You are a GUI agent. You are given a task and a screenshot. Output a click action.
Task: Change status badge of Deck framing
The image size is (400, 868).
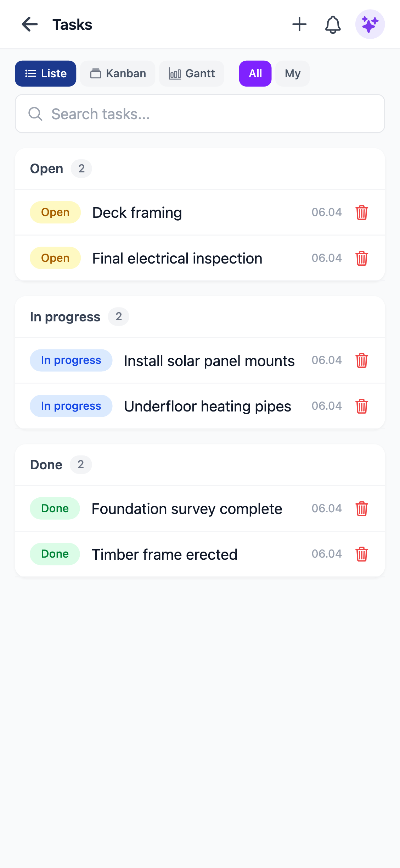pos(55,212)
